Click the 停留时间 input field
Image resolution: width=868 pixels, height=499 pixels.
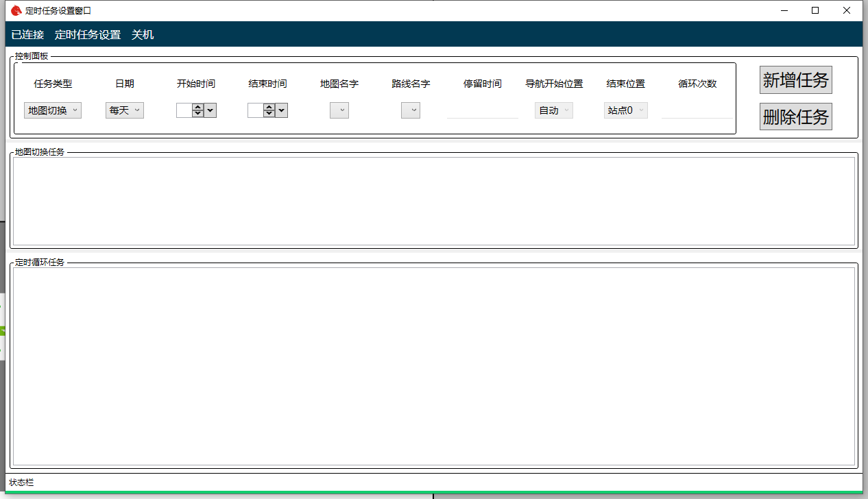483,111
